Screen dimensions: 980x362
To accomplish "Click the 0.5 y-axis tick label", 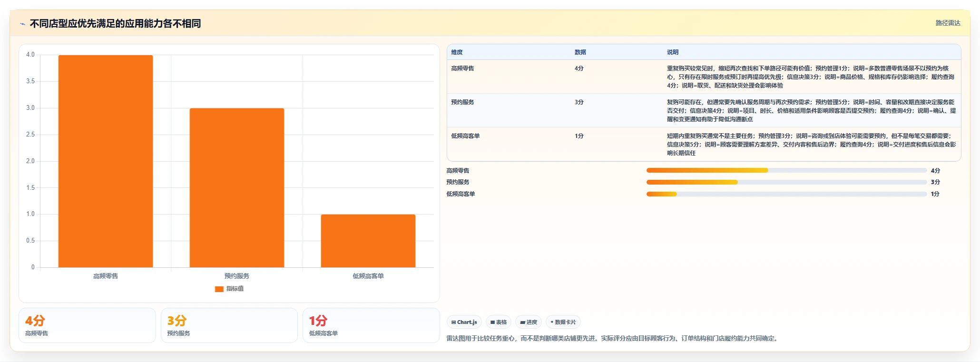I will (x=30, y=241).
